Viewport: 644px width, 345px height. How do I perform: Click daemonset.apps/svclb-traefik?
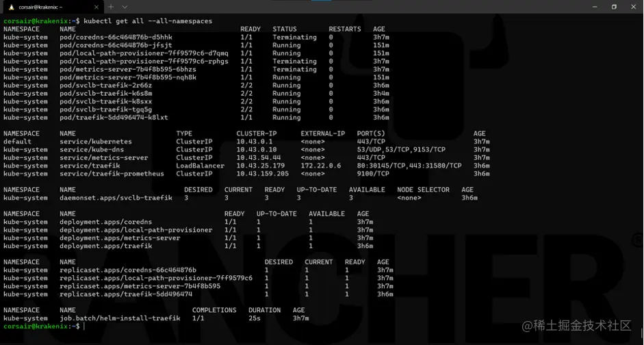click(116, 198)
